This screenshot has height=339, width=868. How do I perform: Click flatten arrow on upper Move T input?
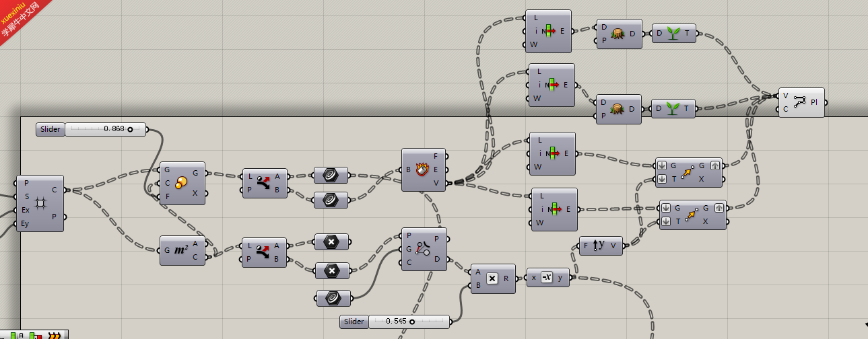pyautogui.click(x=662, y=179)
